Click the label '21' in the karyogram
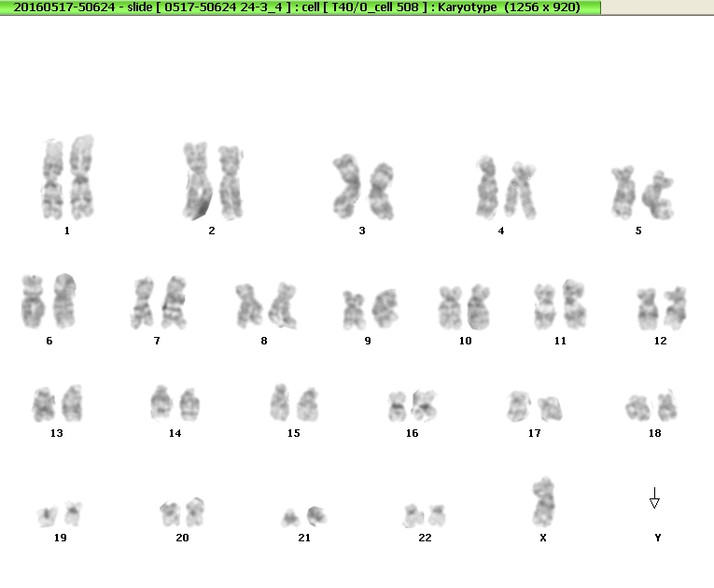Viewport: 714px width, 588px height. (x=304, y=538)
